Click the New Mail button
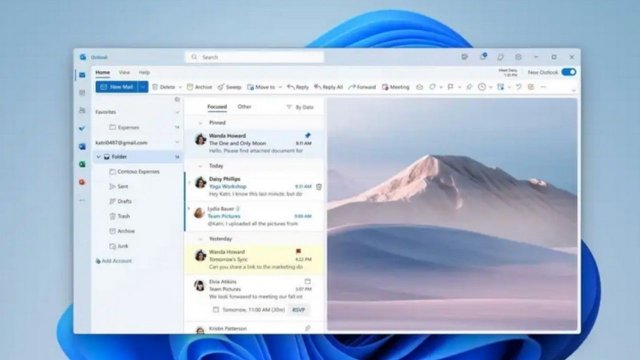Viewport: 640px width, 360px height. coord(117,87)
